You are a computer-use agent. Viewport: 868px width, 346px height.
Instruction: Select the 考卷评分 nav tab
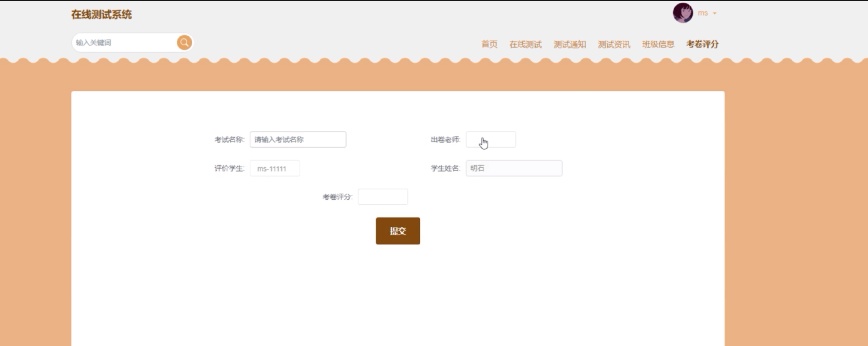[x=702, y=44]
